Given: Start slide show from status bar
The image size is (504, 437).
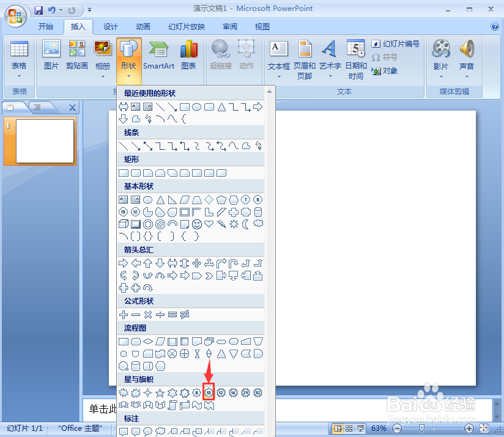Looking at the screenshot, I should (x=361, y=428).
